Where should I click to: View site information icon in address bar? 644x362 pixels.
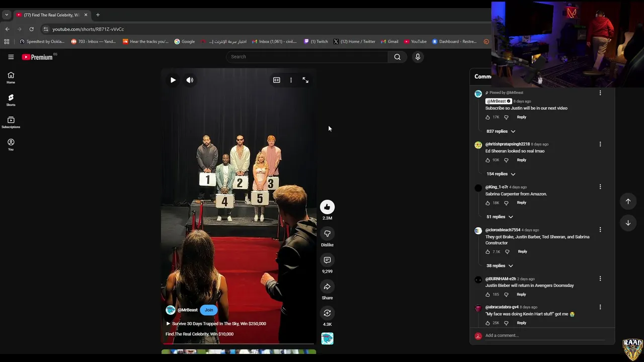[46, 29]
